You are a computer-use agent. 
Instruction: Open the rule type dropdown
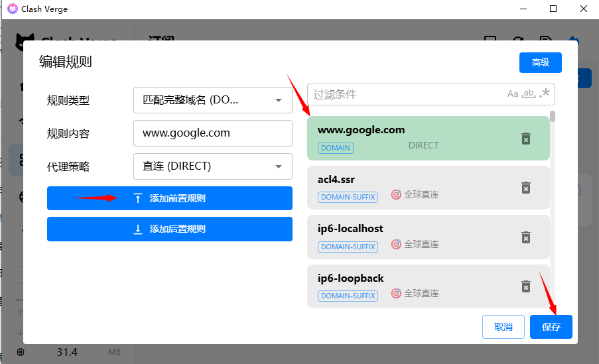click(213, 100)
